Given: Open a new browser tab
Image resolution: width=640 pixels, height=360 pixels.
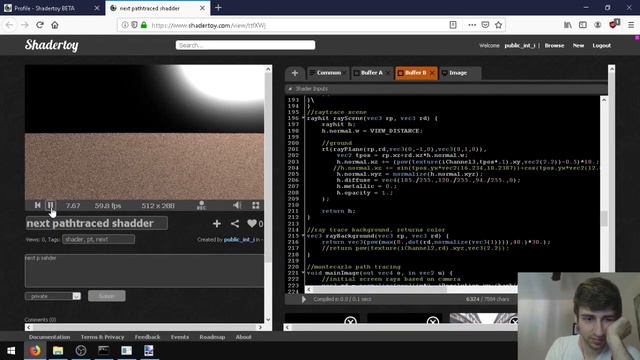Looking at the screenshot, I should tap(218, 8).
